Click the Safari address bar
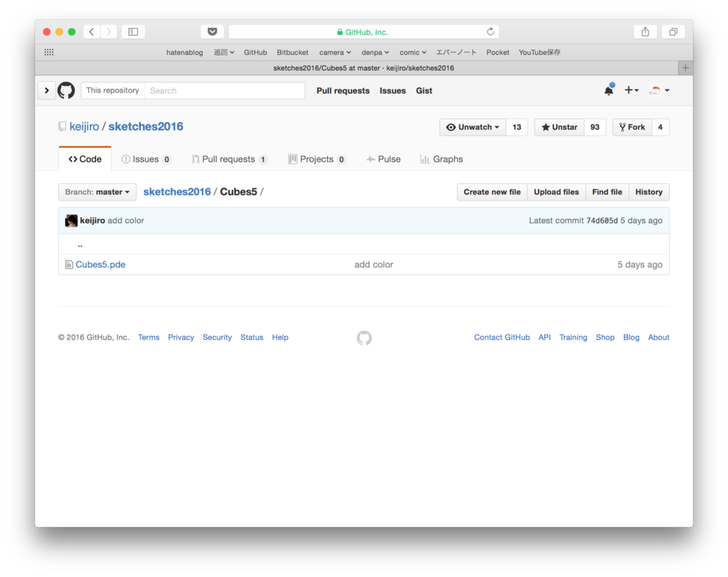Viewport: 728px width, 577px height. tap(363, 31)
